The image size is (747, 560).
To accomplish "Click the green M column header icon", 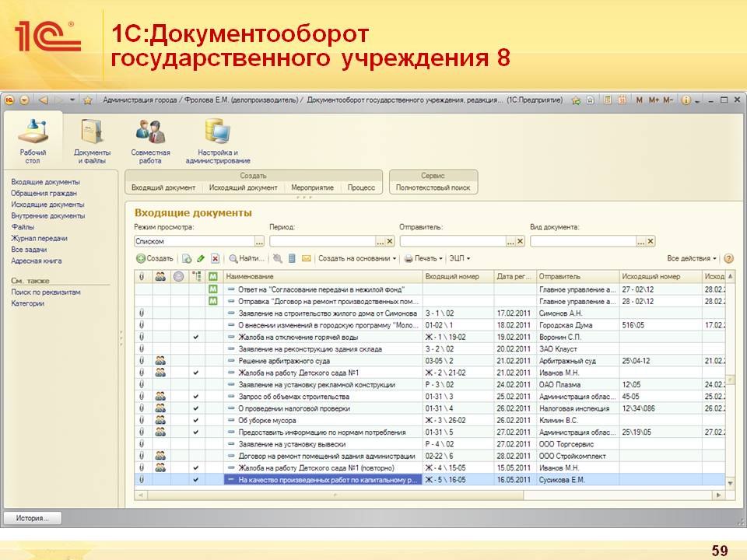I will coord(213,276).
